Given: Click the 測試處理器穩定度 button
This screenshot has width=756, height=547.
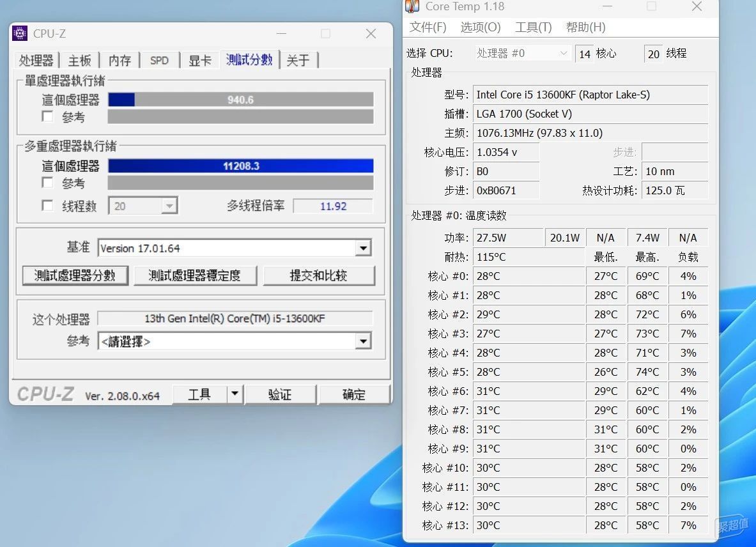Looking at the screenshot, I should click(x=195, y=275).
